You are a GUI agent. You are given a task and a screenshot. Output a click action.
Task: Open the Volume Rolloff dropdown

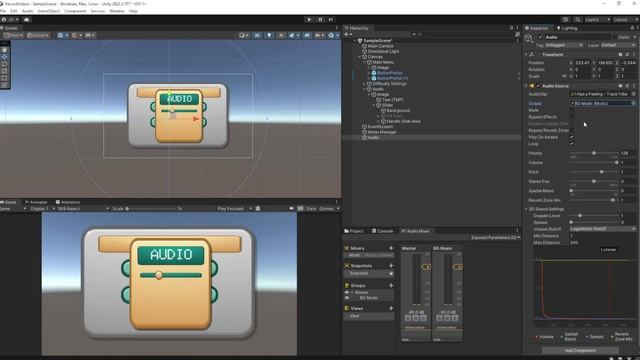[x=603, y=229]
